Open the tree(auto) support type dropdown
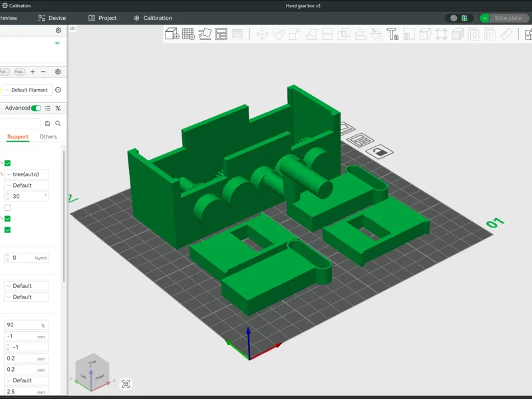Screen dimensions: 532x399 tap(26, 174)
